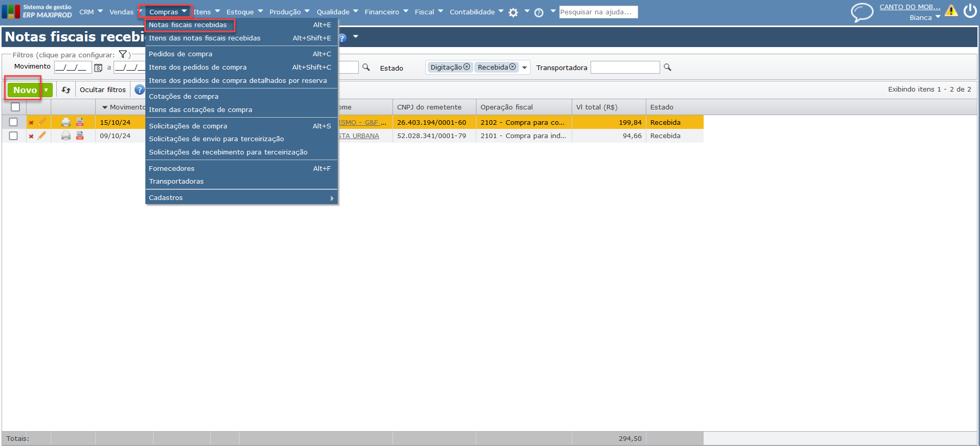Image resolution: width=980 pixels, height=446 pixels.
Task: Open the Movimento start date calendar picker
Action: (98, 68)
